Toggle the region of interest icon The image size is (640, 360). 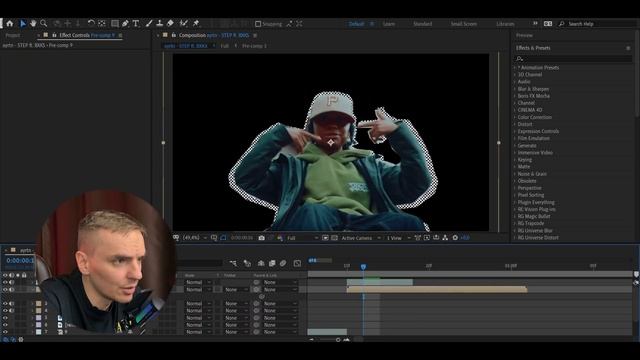(x=325, y=238)
